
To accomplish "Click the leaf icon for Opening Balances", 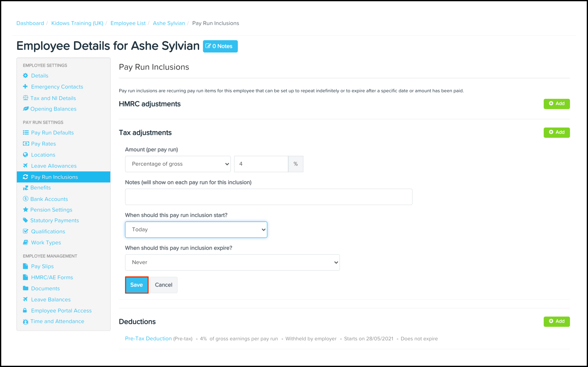I will point(26,109).
